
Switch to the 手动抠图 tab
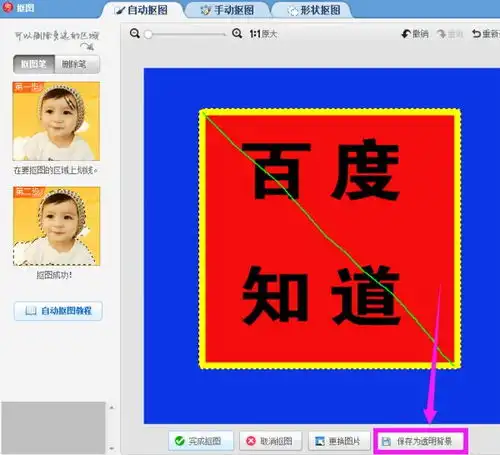coord(228,10)
